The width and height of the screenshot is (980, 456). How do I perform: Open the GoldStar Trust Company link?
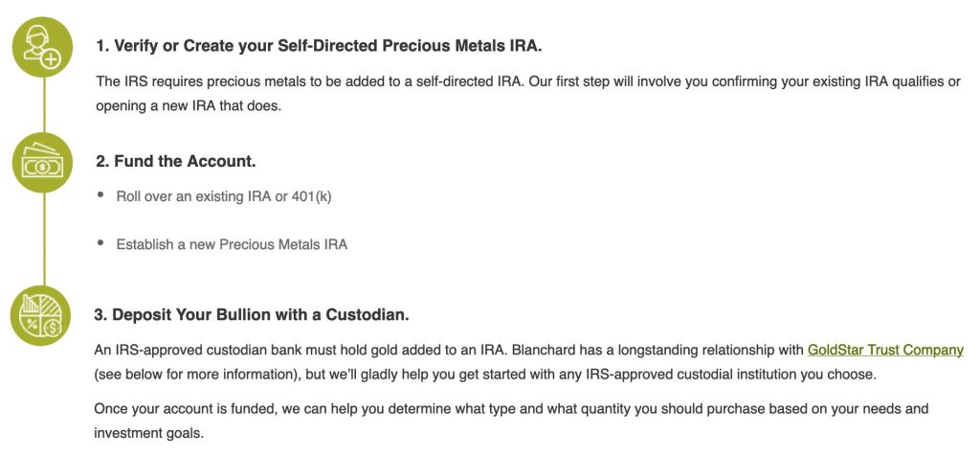[885, 350]
